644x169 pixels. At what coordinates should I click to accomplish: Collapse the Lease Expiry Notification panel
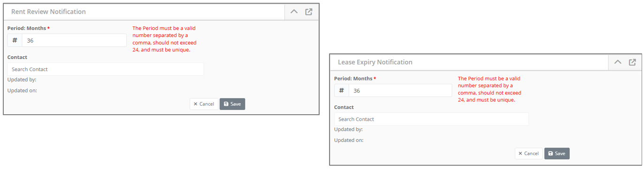[618, 62]
